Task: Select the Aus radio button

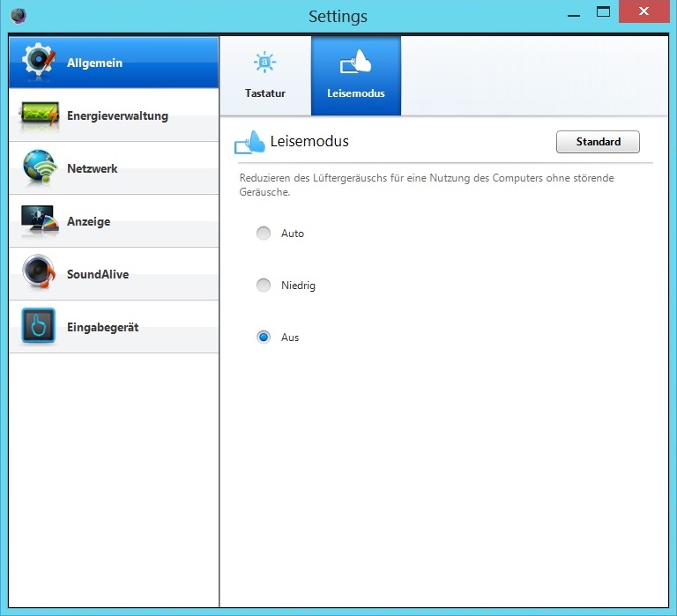Action: (264, 337)
